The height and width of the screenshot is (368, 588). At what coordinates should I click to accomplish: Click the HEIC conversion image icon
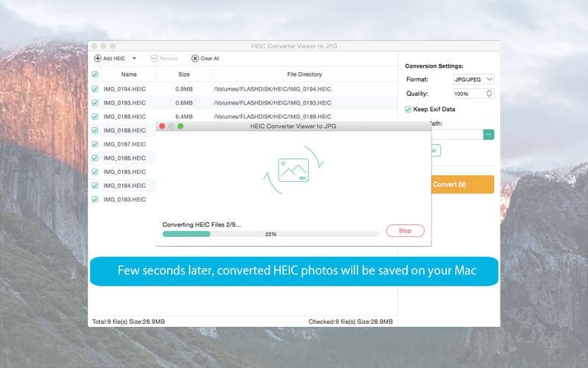293,170
